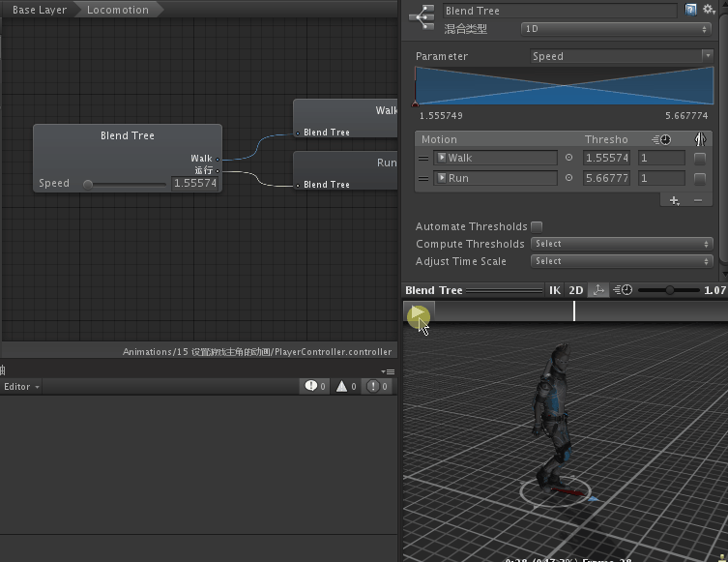This screenshot has width=728, height=562.
Task: Click the blend graph threshold visualization
Action: (x=564, y=85)
